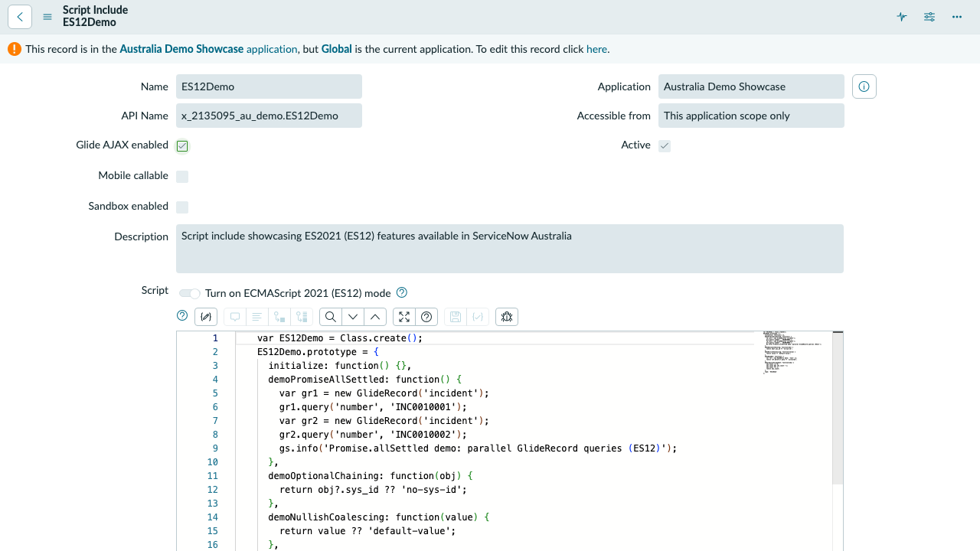Viewport: 980px width, 551px height.
Task: Go back using the back arrow button
Action: (20, 17)
